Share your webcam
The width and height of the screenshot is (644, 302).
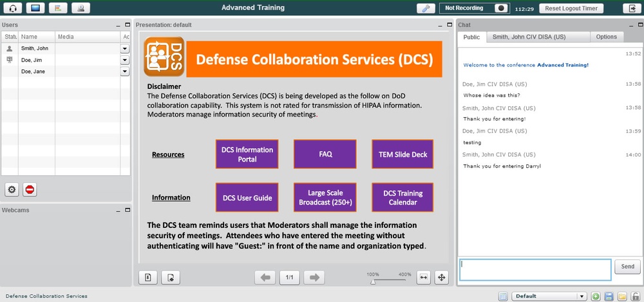coord(80,8)
